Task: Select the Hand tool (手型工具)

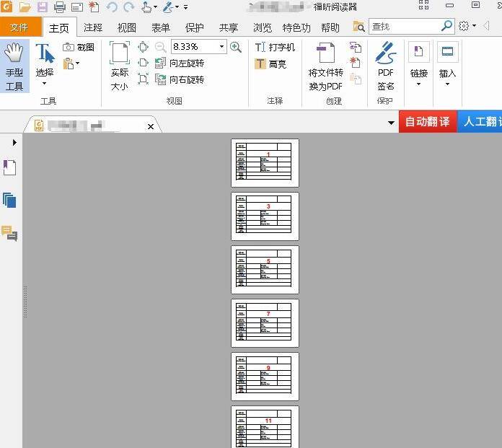Action: point(14,66)
